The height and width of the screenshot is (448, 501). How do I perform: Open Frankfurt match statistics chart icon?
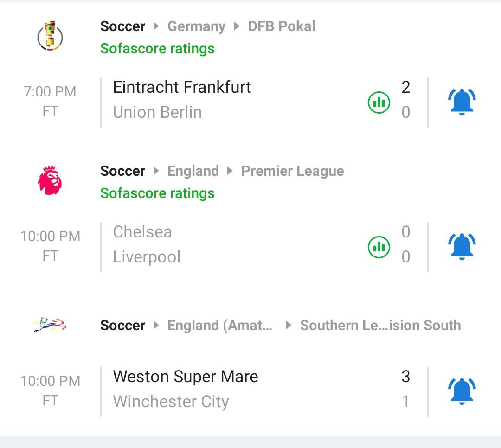coord(379,102)
